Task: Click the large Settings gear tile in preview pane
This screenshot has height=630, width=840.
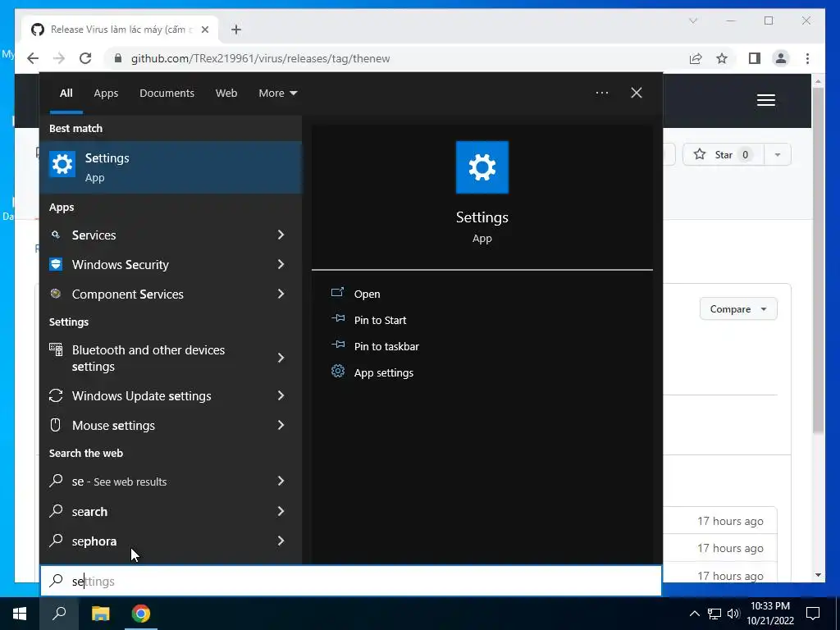Action: tap(482, 167)
